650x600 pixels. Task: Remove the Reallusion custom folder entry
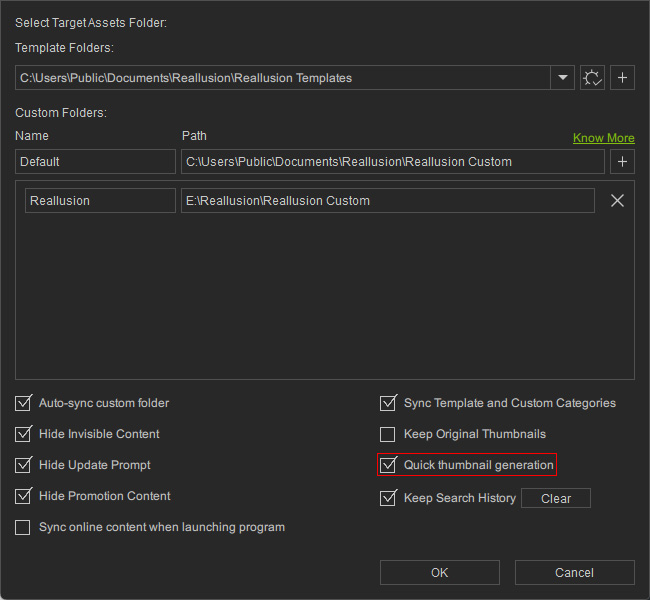tap(617, 201)
